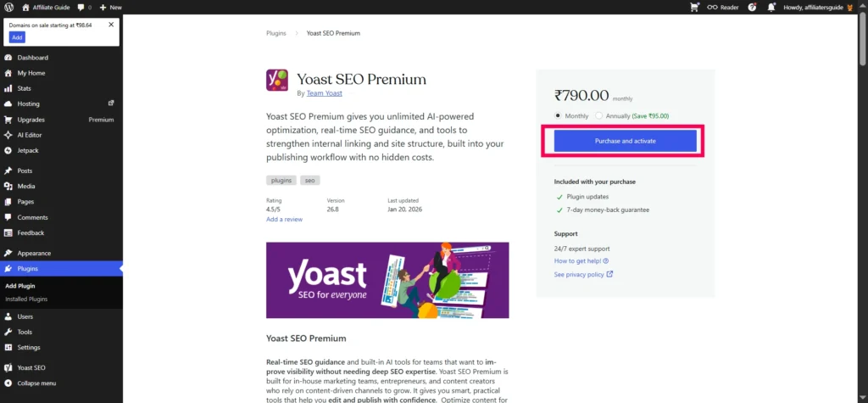The image size is (868, 403).
Task: Dismiss the domains sale notice
Action: click(x=111, y=25)
